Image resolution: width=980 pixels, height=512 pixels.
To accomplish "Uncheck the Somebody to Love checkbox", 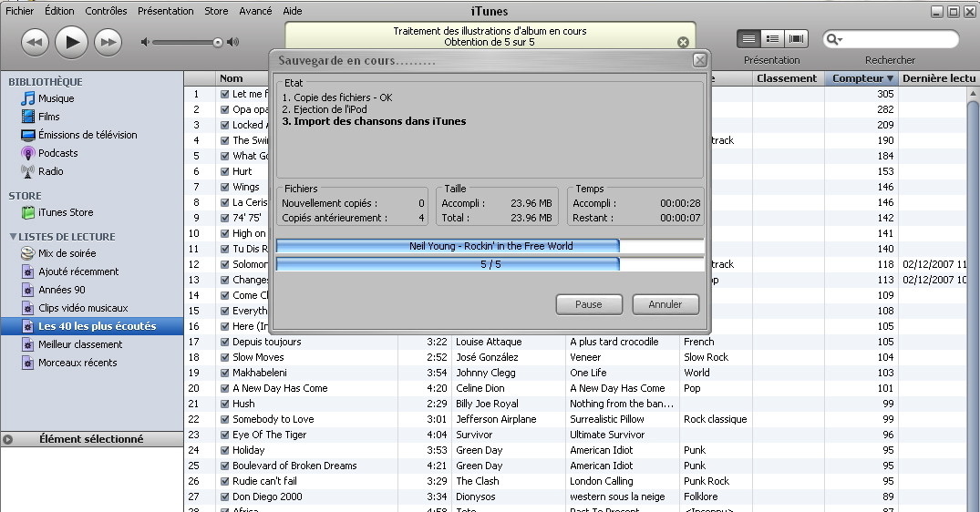I will click(224, 419).
